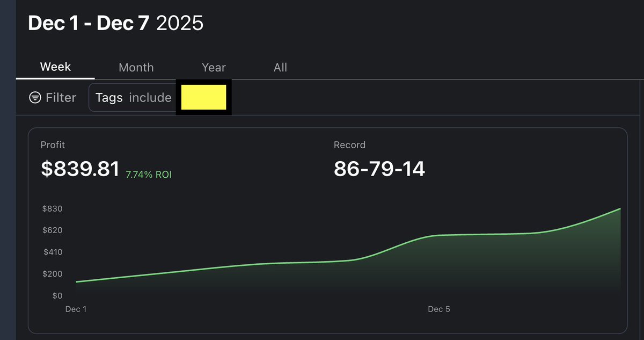Click the $830 axis label
Viewport: 644px width, 340px height.
pos(52,208)
